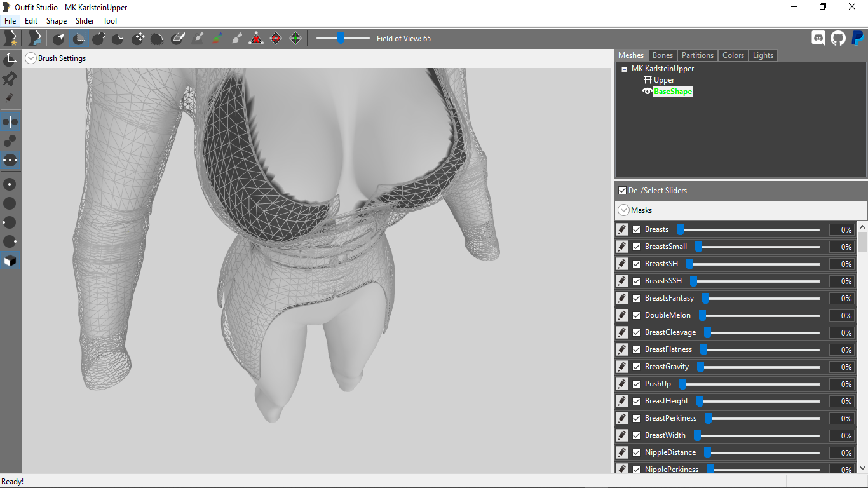
Task: Open the GitHub link icon
Action: pyautogui.click(x=838, y=38)
